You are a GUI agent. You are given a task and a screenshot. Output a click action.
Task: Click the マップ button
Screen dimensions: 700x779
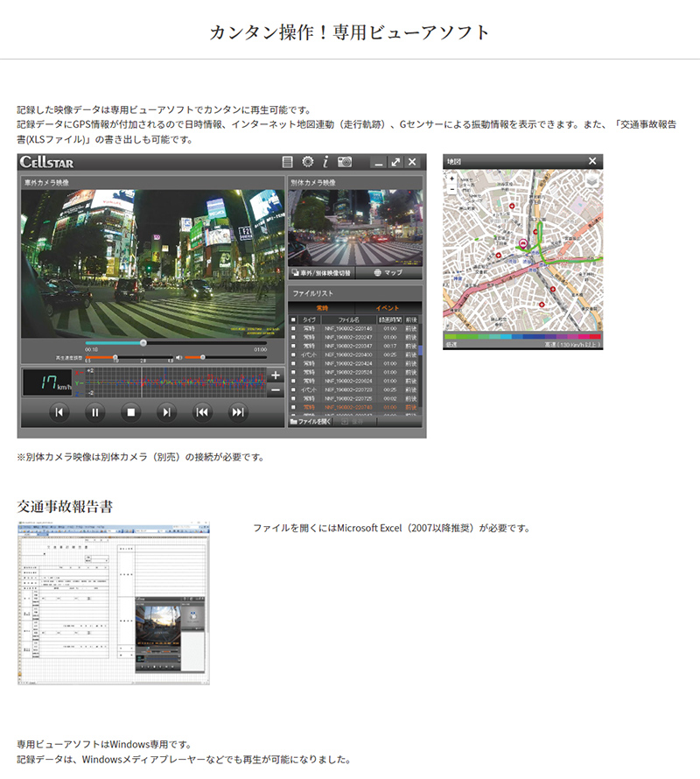click(x=389, y=273)
